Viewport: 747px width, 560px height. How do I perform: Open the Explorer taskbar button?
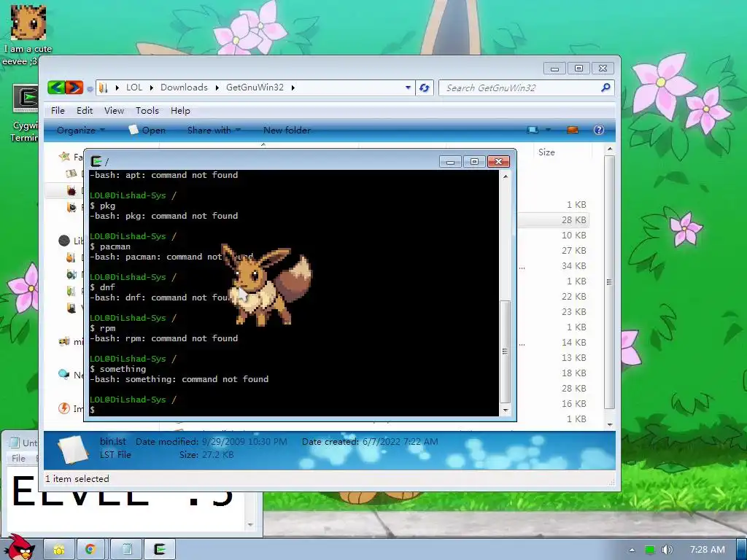[59, 550]
